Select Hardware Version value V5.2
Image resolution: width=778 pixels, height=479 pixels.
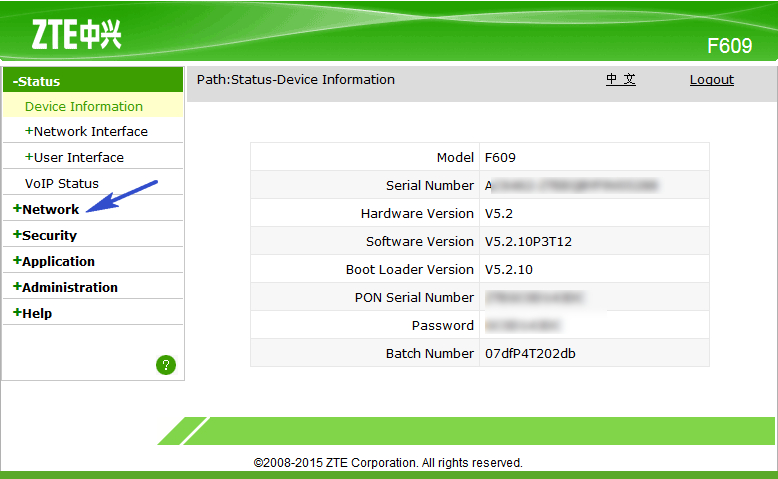tap(499, 213)
